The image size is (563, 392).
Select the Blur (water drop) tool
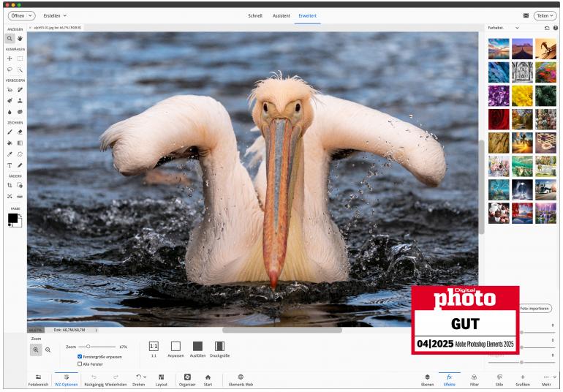10,112
